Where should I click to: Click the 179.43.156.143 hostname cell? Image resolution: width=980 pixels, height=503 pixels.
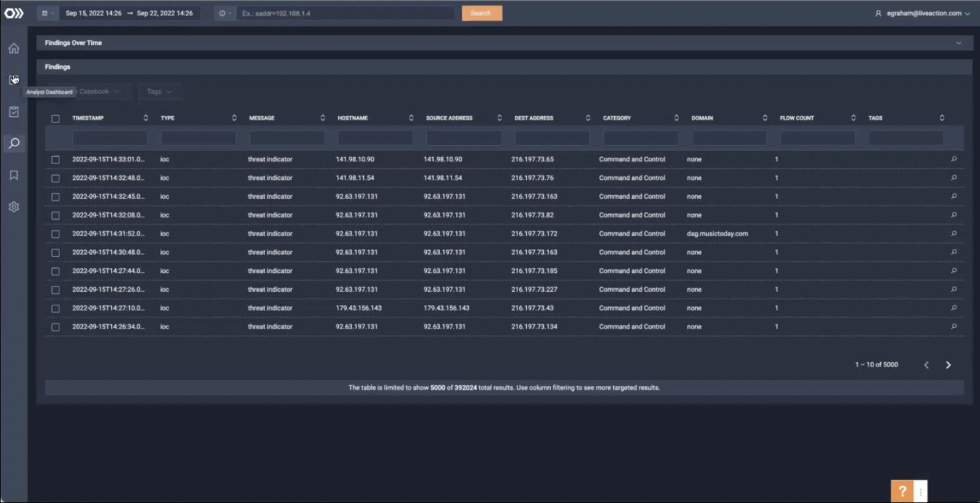pos(358,308)
